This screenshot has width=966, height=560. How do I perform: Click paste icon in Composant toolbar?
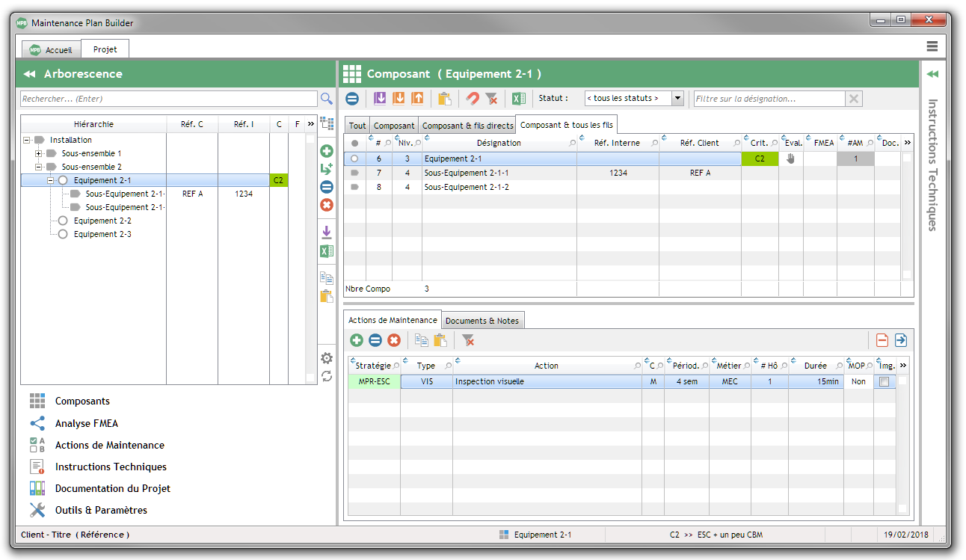[445, 98]
